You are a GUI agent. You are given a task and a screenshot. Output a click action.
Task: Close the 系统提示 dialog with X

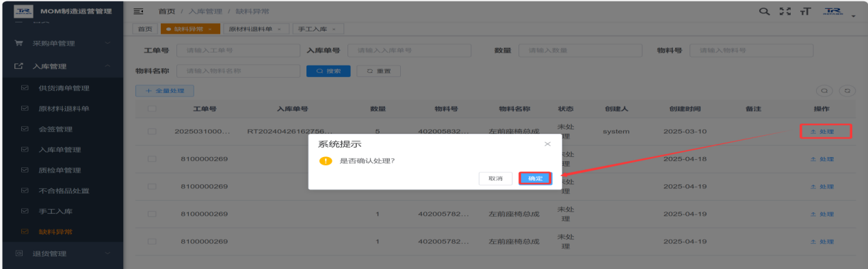[547, 144]
